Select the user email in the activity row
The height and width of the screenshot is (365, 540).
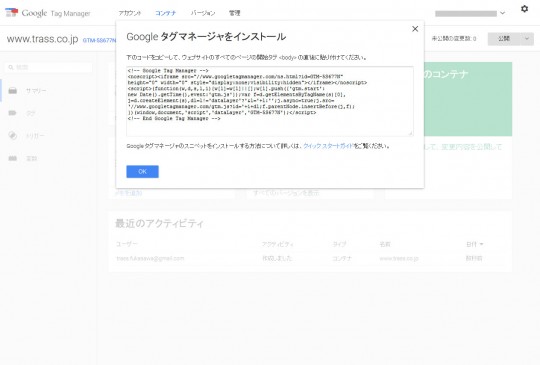tap(150, 258)
